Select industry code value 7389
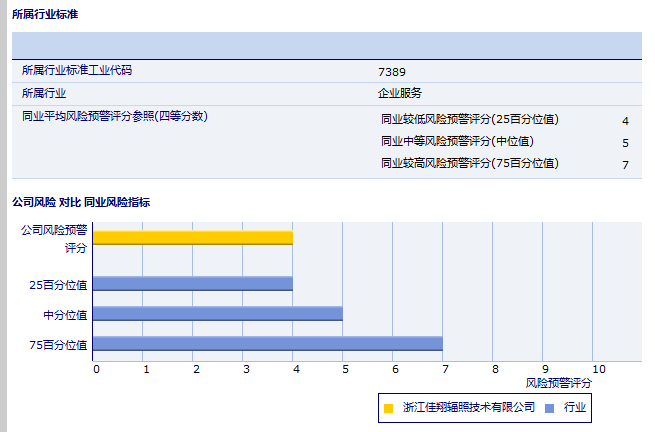 (x=392, y=72)
